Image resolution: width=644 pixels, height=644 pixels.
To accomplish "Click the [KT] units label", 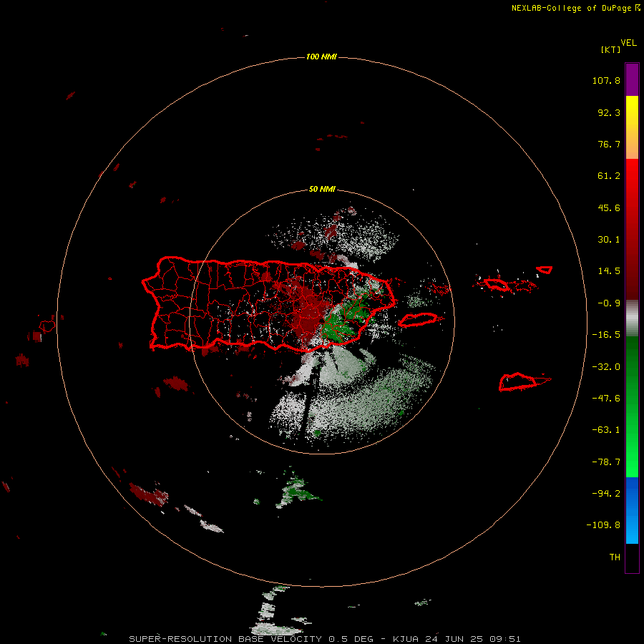I will (610, 49).
